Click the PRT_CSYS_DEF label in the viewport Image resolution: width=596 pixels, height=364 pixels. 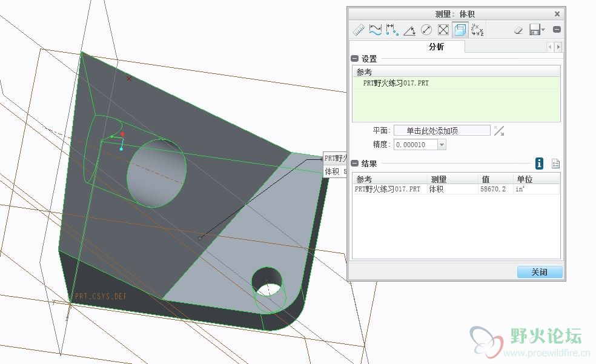pos(101,296)
